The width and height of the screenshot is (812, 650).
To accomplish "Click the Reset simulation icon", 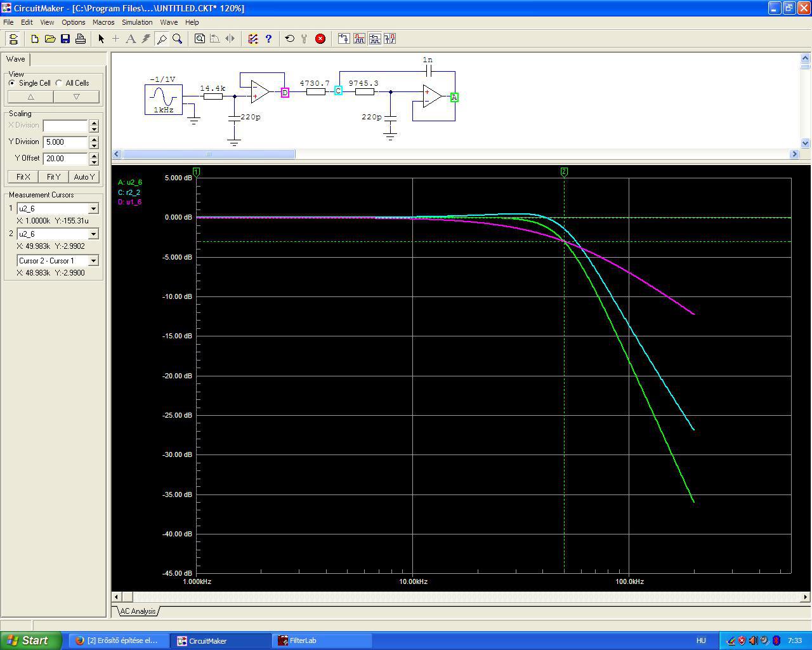I will coord(290,39).
